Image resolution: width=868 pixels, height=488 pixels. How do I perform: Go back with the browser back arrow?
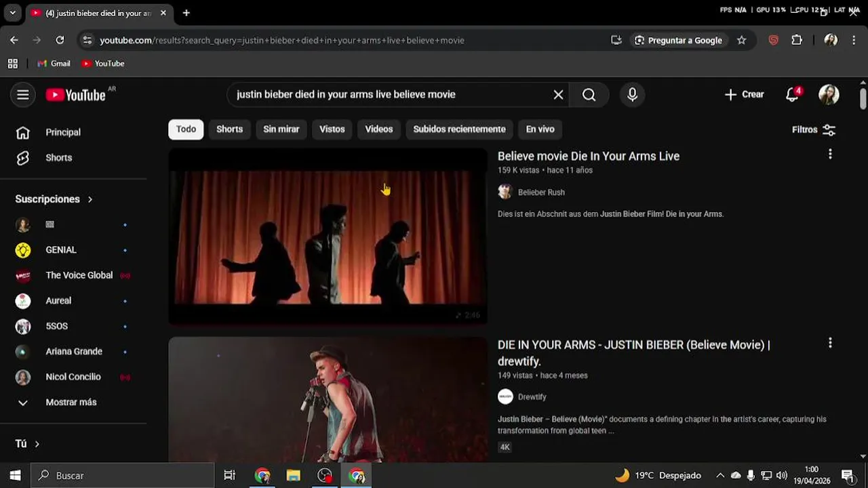click(14, 40)
